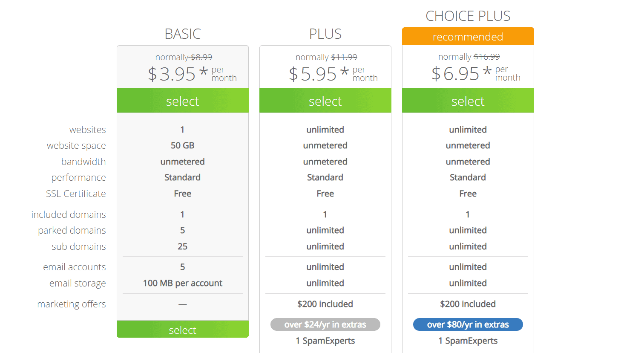
Task: Click '100 MB per account' in Basic column
Action: [183, 283]
